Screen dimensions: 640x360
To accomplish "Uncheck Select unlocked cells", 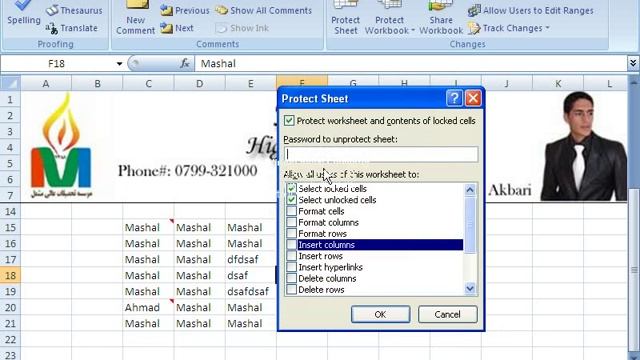I will pos(291,200).
